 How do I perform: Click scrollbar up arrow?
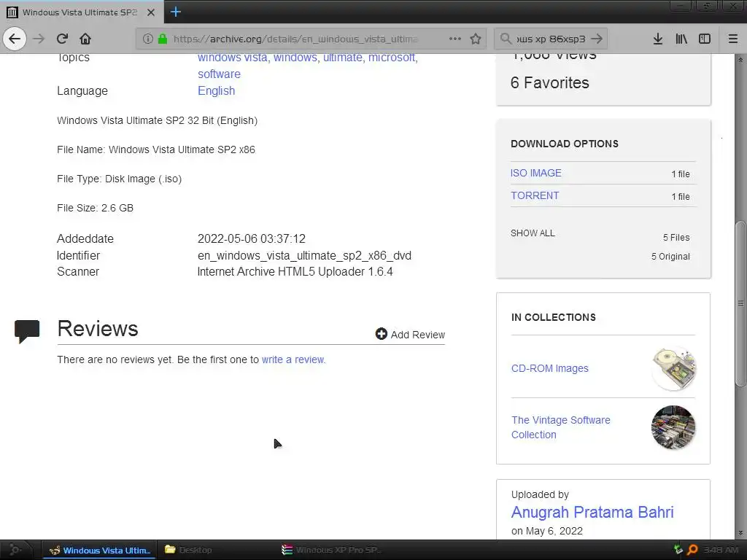click(x=740, y=60)
